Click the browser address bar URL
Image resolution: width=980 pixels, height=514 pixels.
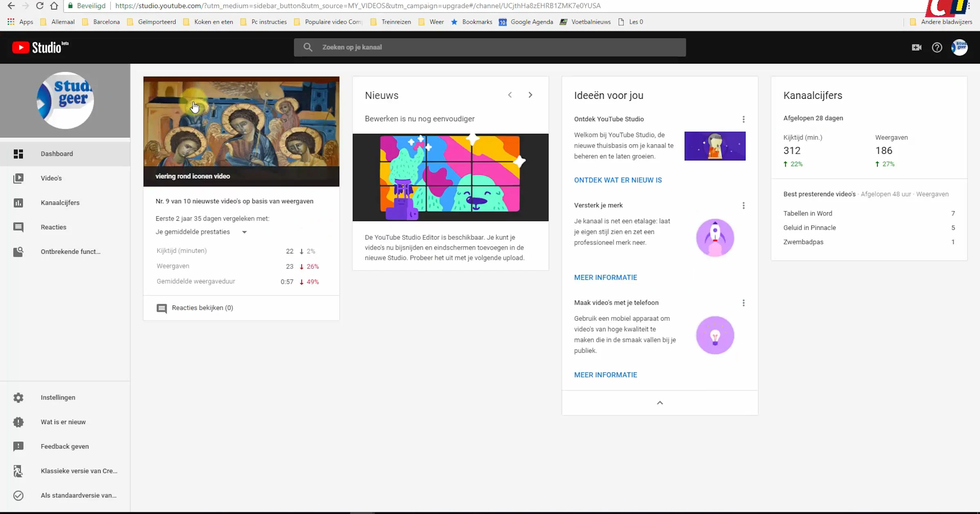[x=358, y=6]
